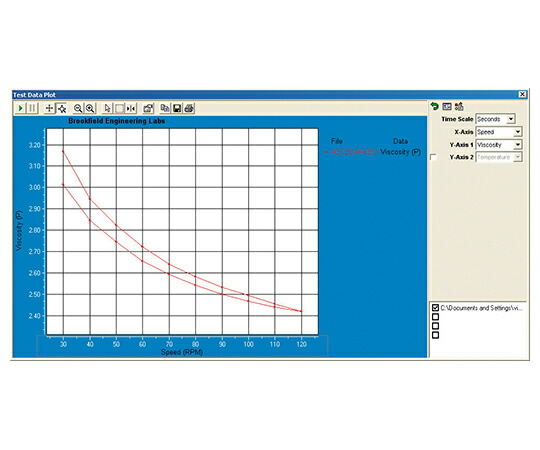This screenshot has width=540, height=450.
Task: Open the Time Scale dropdown showing Seconds
Action: click(x=495, y=119)
